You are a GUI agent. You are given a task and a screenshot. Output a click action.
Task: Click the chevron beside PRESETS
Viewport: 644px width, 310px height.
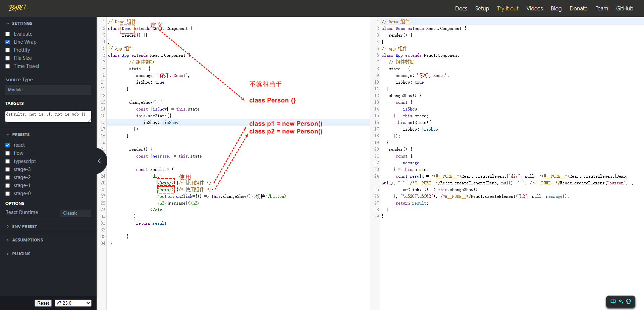tap(8, 134)
